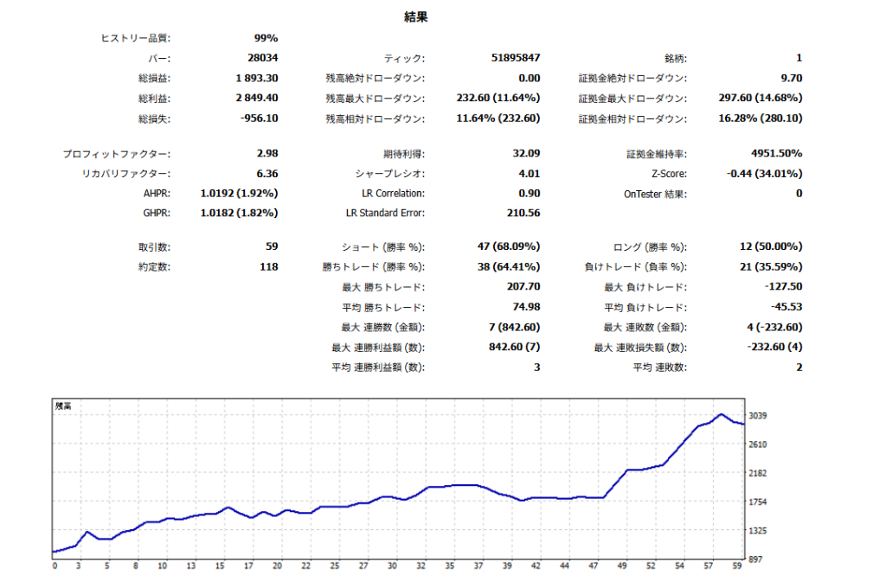
Task: Click the peak of the blue balance curve
Action: 721,414
